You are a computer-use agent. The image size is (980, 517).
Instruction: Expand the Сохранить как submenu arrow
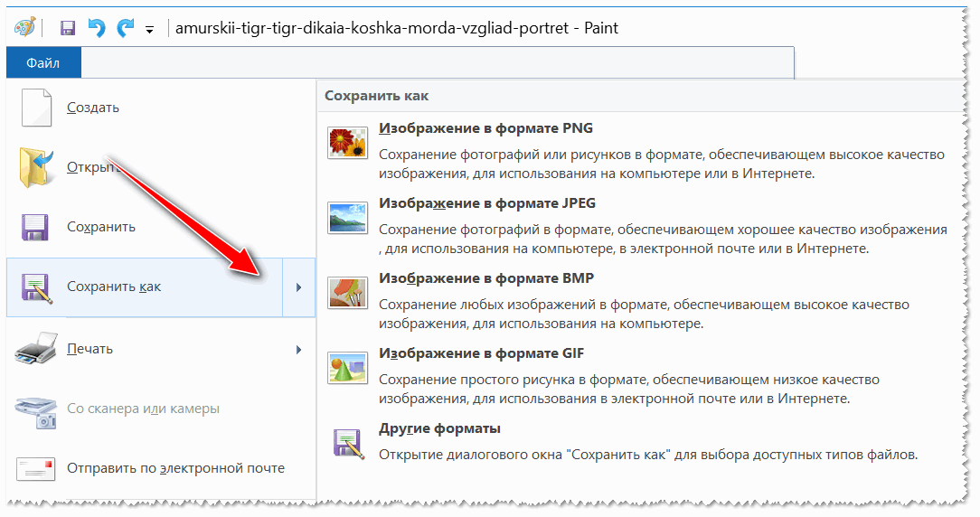click(298, 287)
